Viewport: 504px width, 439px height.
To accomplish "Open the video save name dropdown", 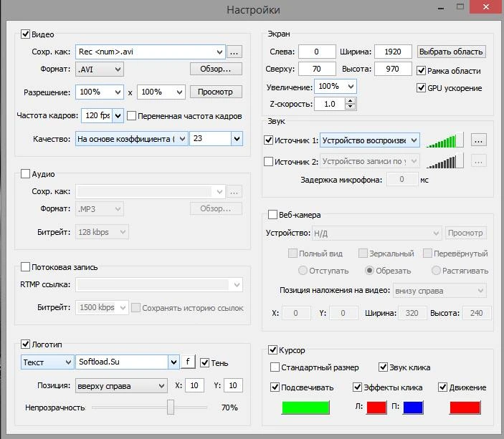I will coord(219,52).
